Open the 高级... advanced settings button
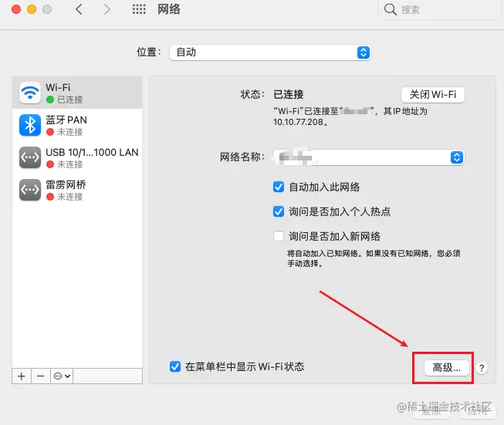 point(446,368)
